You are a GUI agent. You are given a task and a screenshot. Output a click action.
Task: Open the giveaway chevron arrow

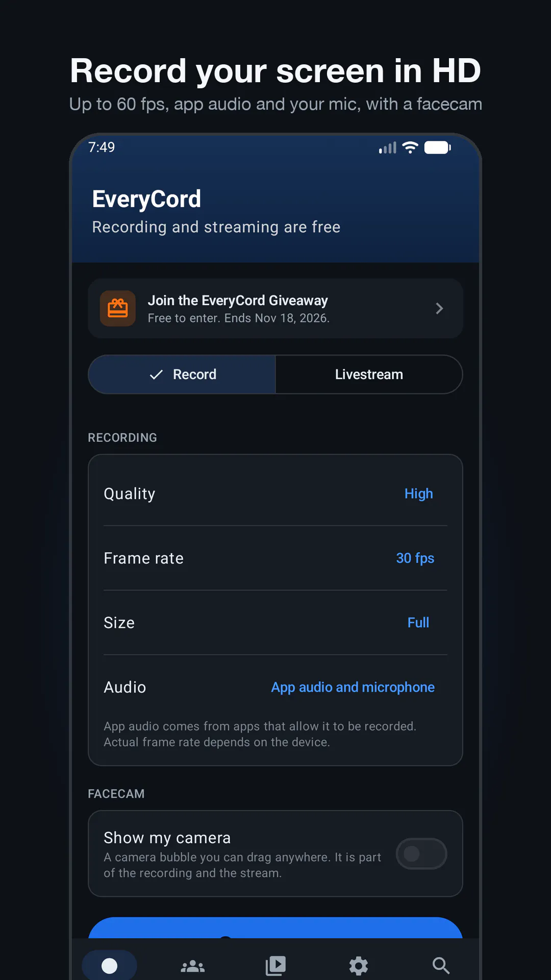(x=439, y=308)
